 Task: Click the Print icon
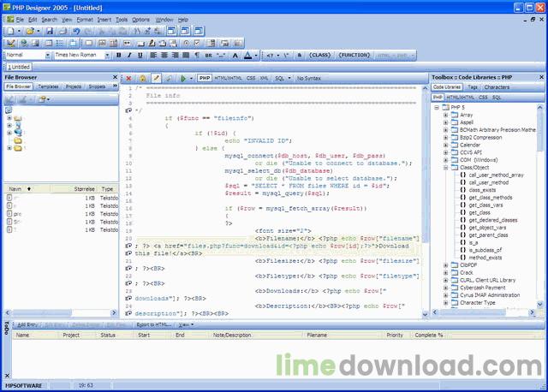pos(63,31)
